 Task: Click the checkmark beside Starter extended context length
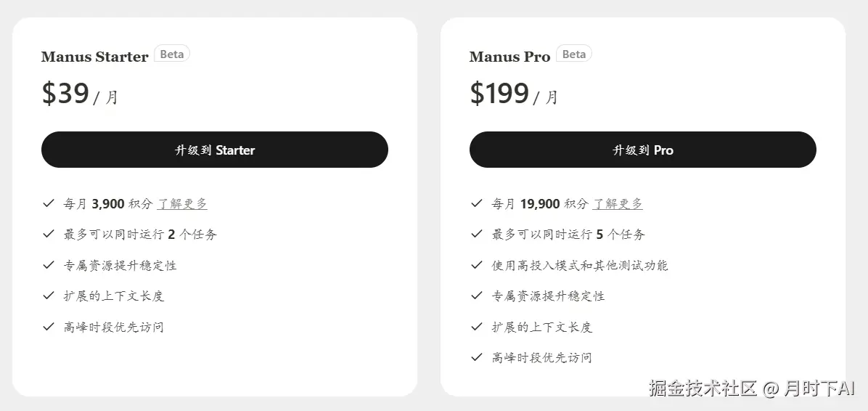tap(49, 296)
